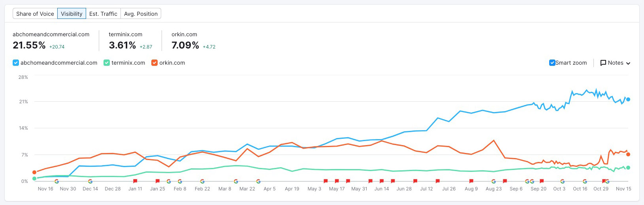Click the Sep 6 x-axis date label
Image resolution: width=644 pixels, height=205 pixels.
tap(516, 189)
